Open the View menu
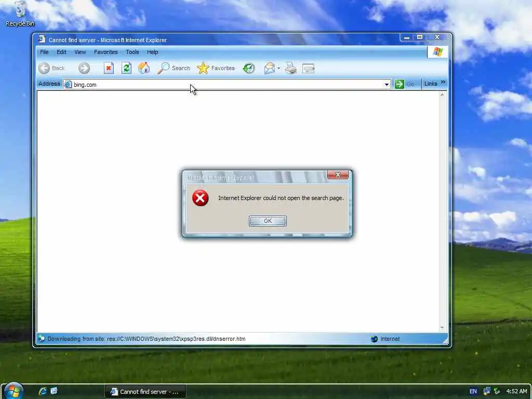The height and width of the screenshot is (399, 532). (80, 52)
